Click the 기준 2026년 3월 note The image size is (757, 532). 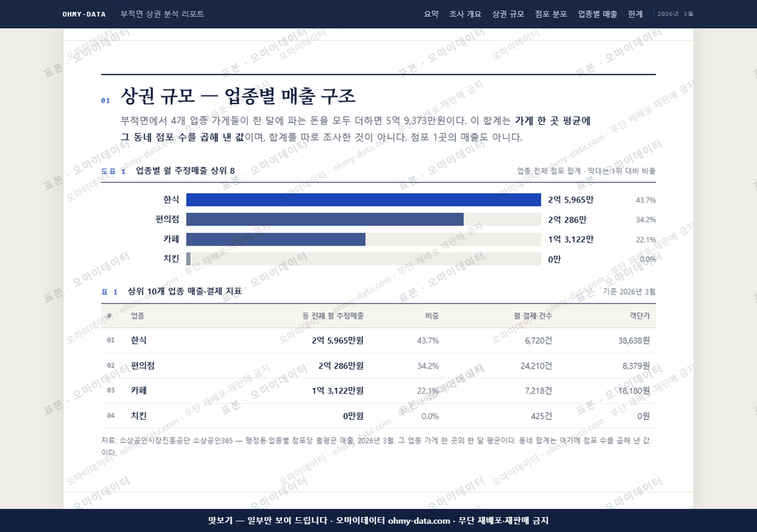[x=629, y=291]
